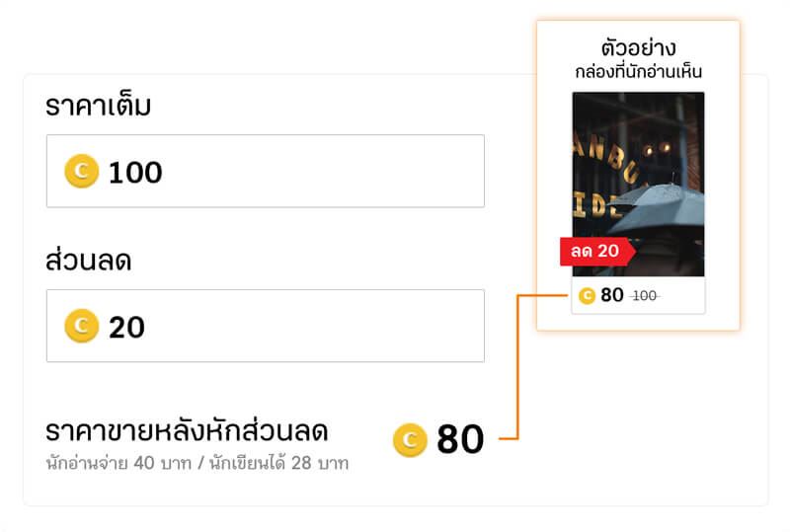Click the 80 price in the preview card
The height and width of the screenshot is (532, 790).
612,295
